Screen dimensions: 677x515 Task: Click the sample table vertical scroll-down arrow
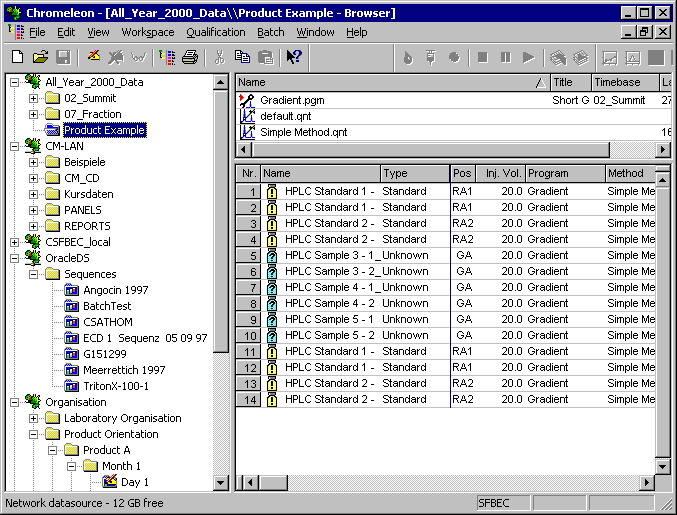click(663, 466)
